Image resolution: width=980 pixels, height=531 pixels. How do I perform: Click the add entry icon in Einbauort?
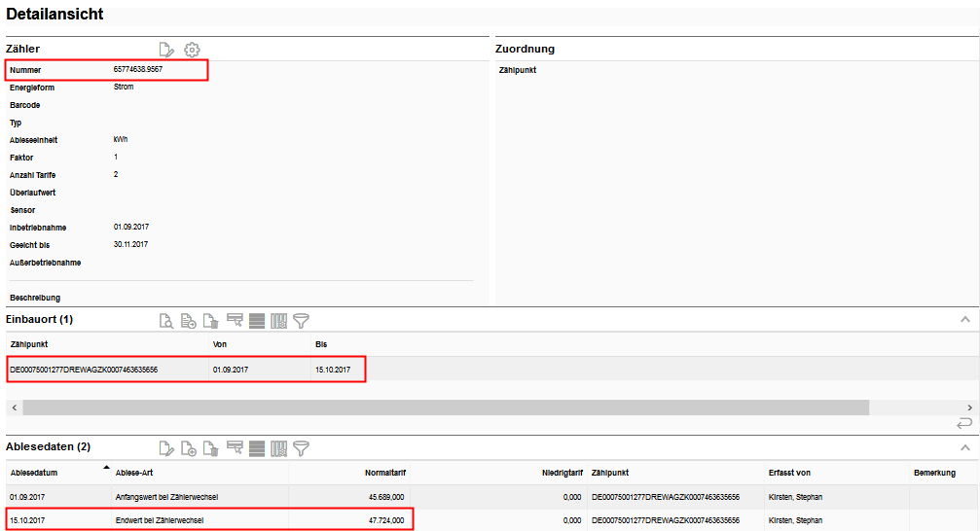click(189, 320)
